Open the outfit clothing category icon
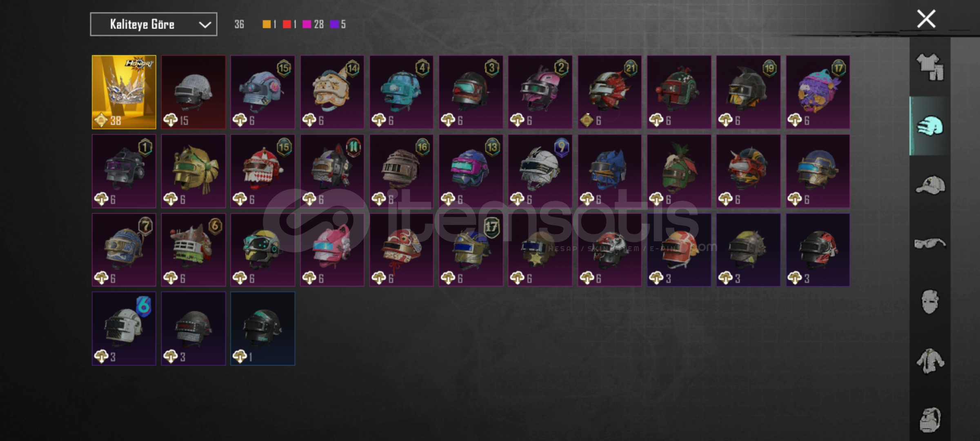This screenshot has width=980, height=441. coord(930,67)
